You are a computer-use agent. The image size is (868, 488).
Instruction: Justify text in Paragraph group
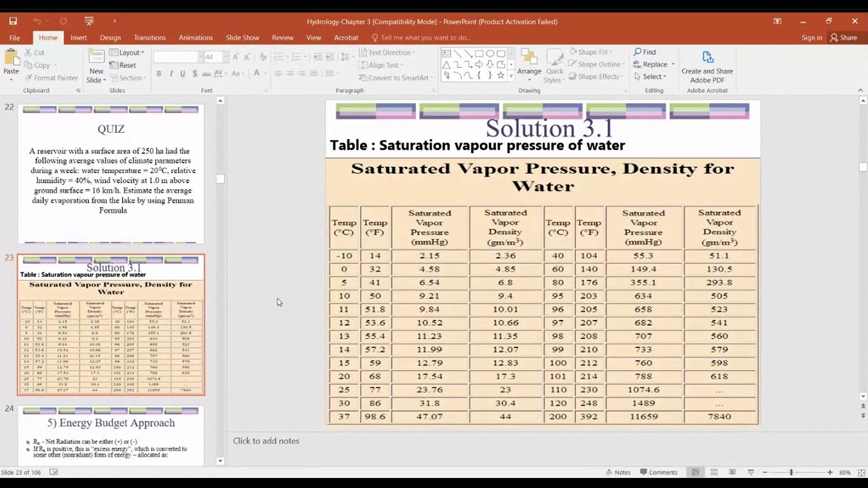tap(315, 74)
